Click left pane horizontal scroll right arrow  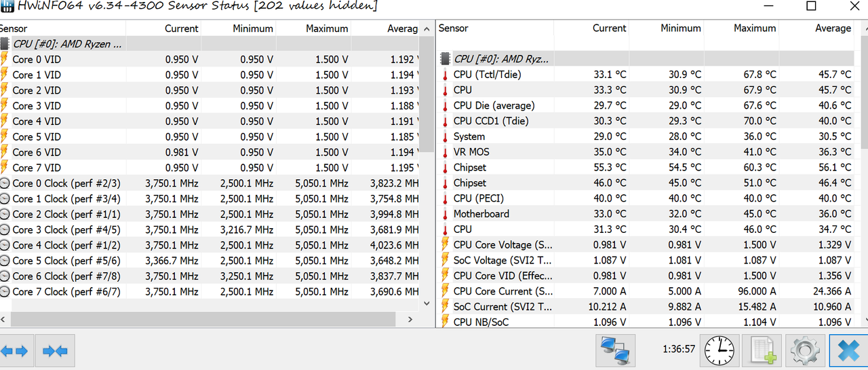coord(410,318)
